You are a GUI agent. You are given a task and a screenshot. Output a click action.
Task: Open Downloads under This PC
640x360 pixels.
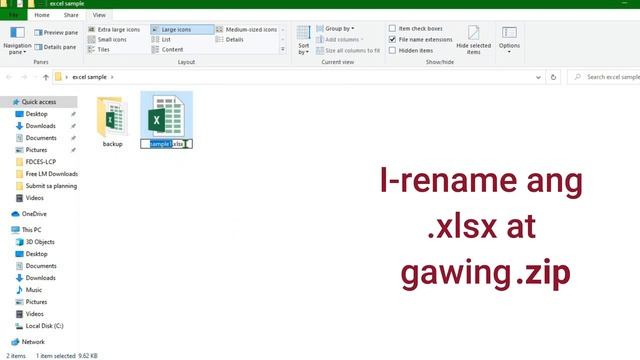pos(40,278)
